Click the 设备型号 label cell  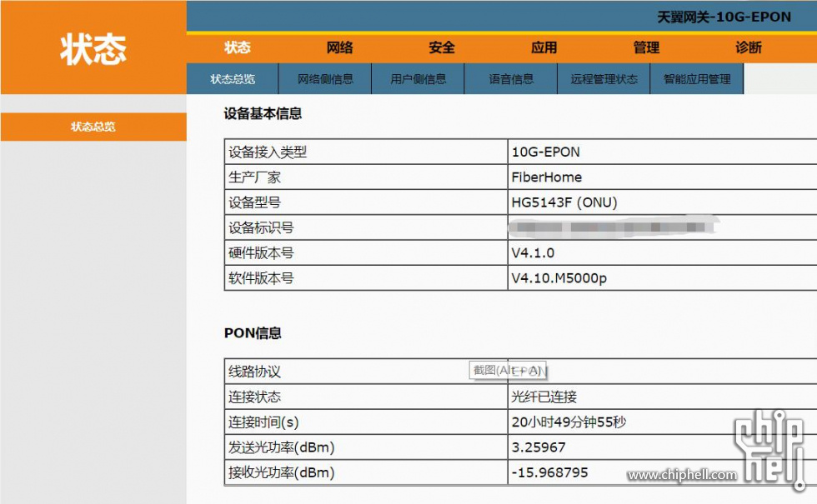[x=366, y=202]
